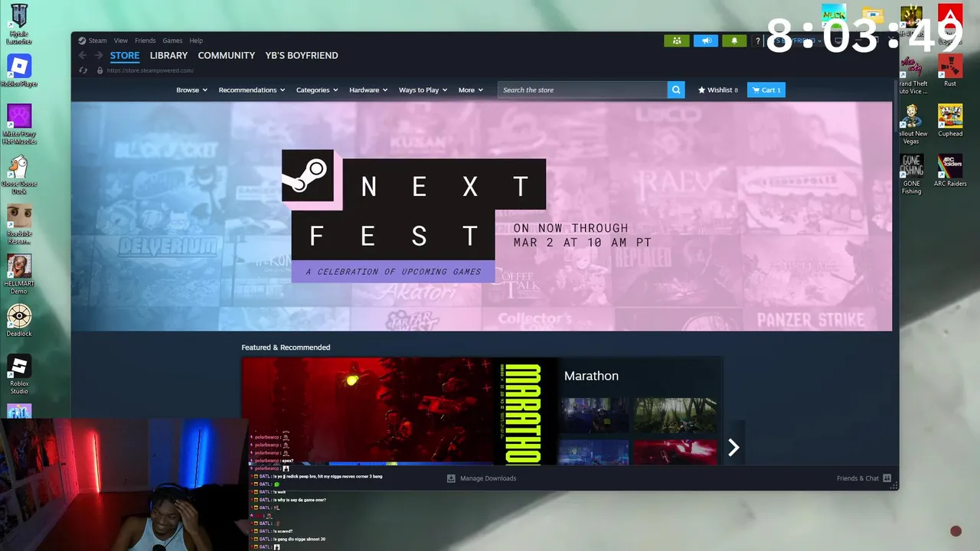Open the Roblox Studio desktop icon
Viewport: 980px width, 551px height.
[19, 374]
